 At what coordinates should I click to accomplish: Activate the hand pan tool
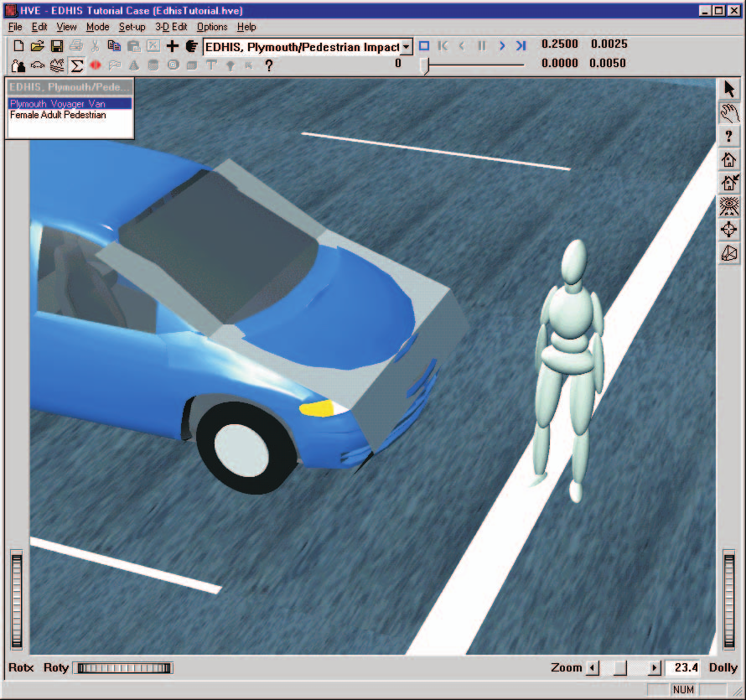coord(729,113)
